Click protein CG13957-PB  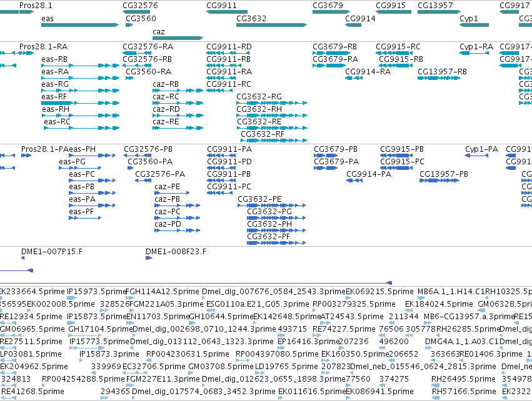click(444, 174)
